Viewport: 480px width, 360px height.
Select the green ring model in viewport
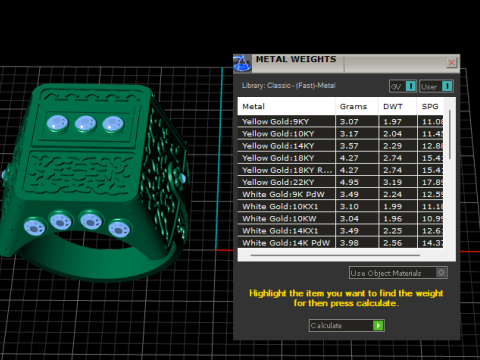tap(95, 183)
